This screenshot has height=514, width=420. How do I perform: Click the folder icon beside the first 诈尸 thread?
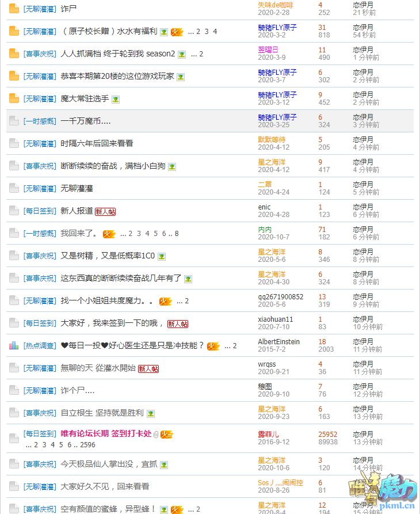[14, 9]
